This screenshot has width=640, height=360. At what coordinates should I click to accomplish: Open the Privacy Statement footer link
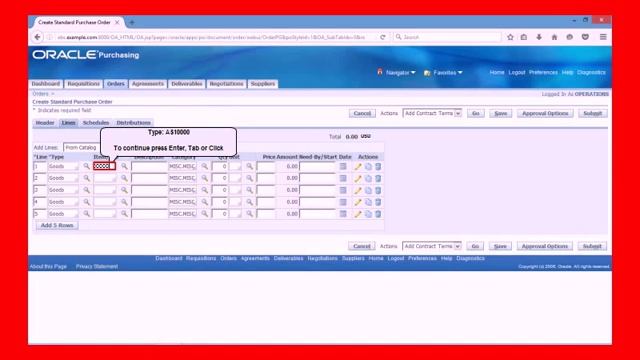click(x=97, y=267)
